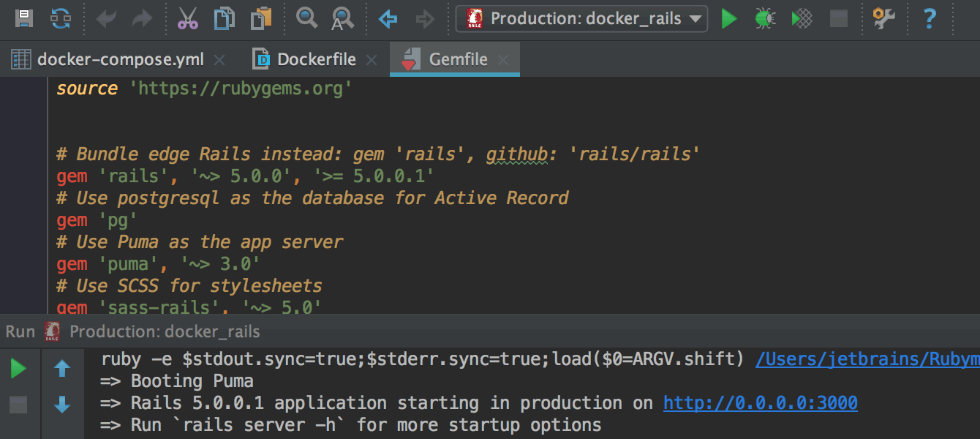Image resolution: width=980 pixels, height=439 pixels.
Task: Click the toolbar Stop square icon
Action: (839, 18)
